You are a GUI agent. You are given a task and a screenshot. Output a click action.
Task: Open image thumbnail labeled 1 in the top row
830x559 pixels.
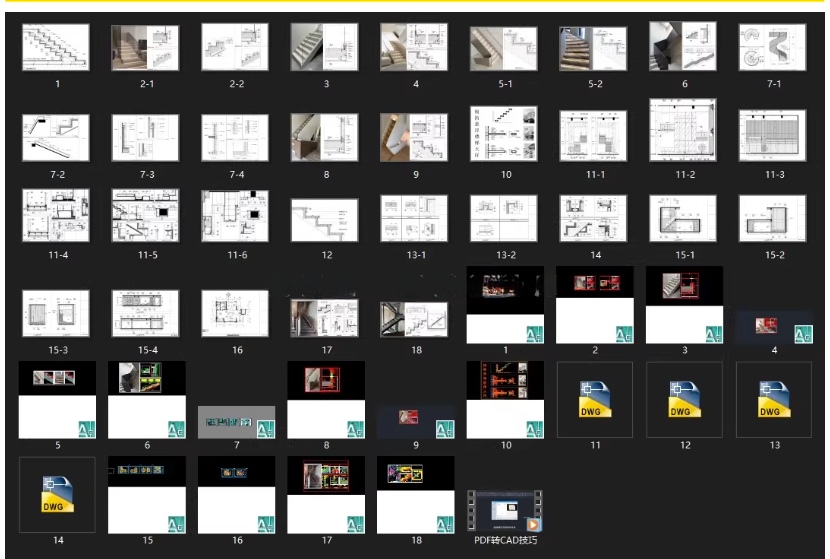56,47
